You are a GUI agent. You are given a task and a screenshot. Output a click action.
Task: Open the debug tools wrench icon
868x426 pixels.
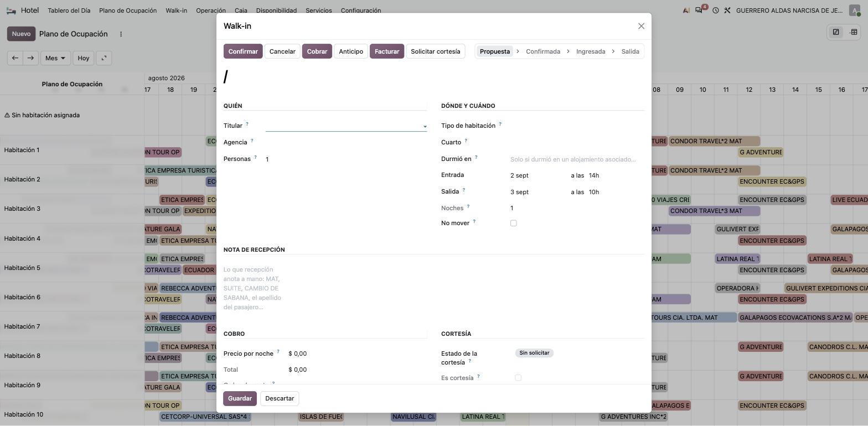(x=727, y=11)
